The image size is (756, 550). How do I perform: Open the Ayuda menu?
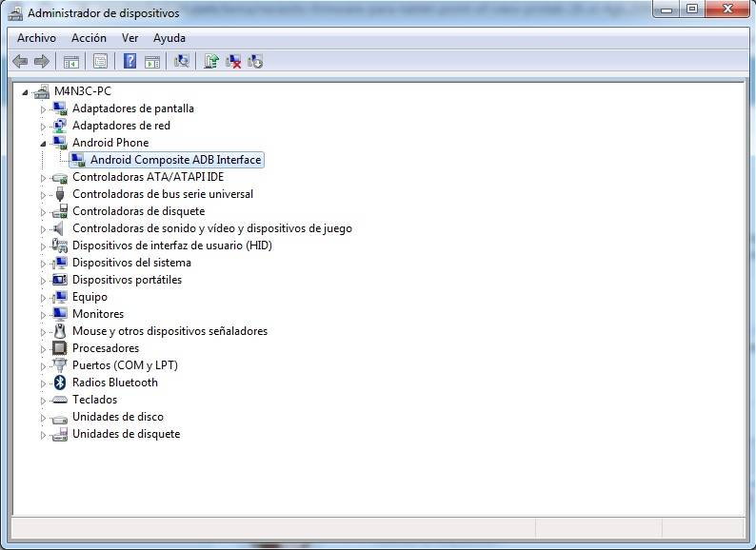(169, 38)
